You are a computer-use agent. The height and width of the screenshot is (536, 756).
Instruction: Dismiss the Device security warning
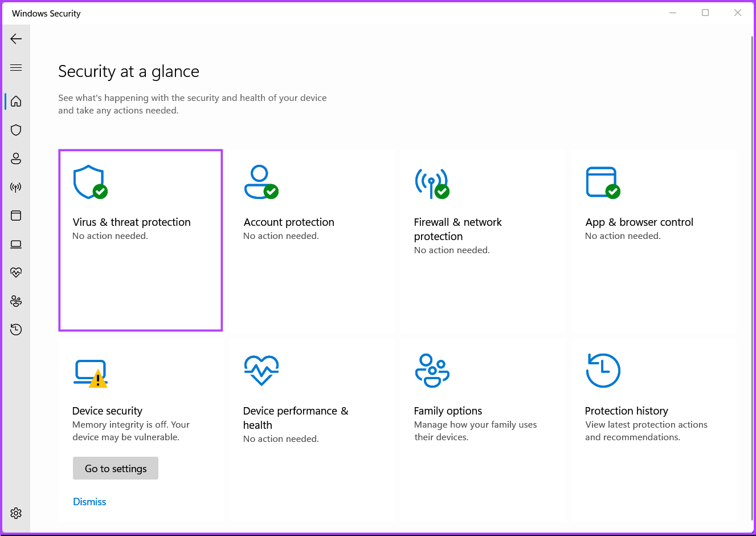[x=89, y=502]
